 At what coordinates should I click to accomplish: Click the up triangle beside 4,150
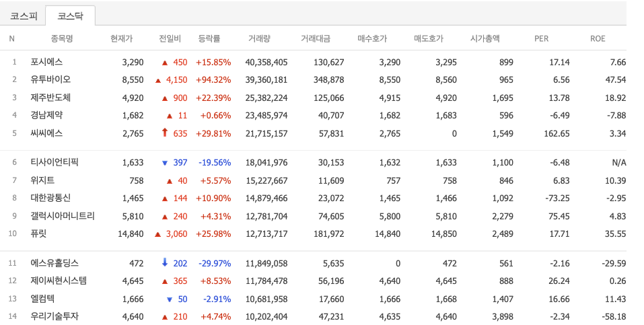pos(157,81)
